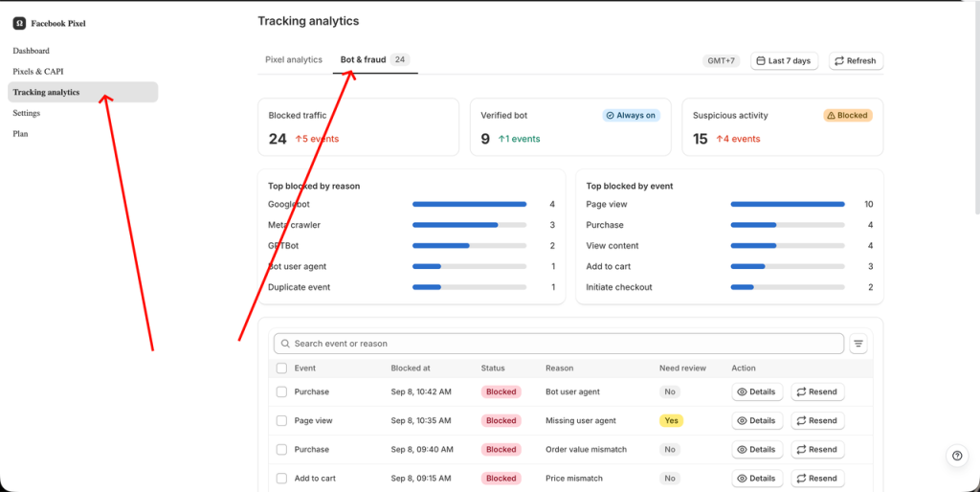980x492 pixels.
Task: Click resend icon for Bot user agent row
Action: pyautogui.click(x=801, y=392)
